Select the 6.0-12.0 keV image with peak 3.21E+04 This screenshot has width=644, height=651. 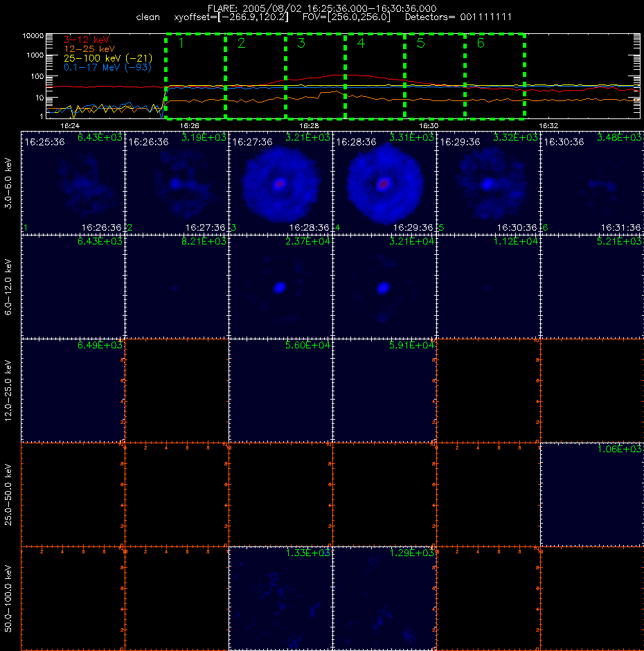(384, 287)
